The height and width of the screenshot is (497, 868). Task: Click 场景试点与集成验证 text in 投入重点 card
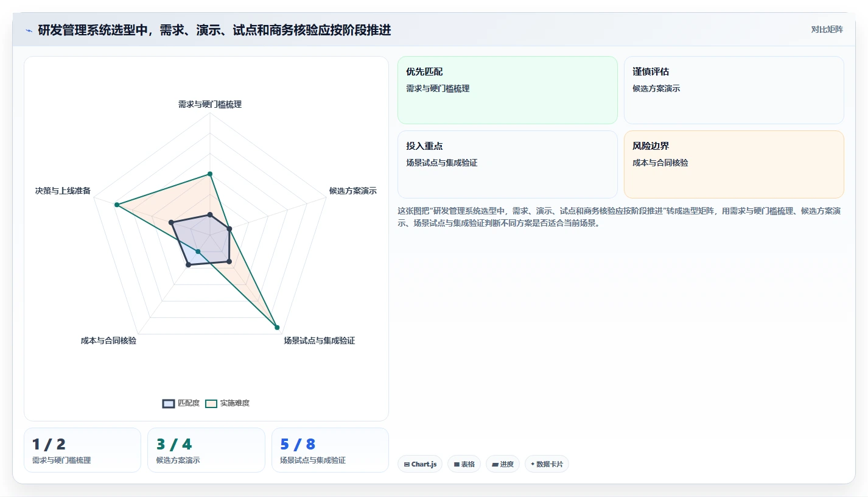[442, 163]
